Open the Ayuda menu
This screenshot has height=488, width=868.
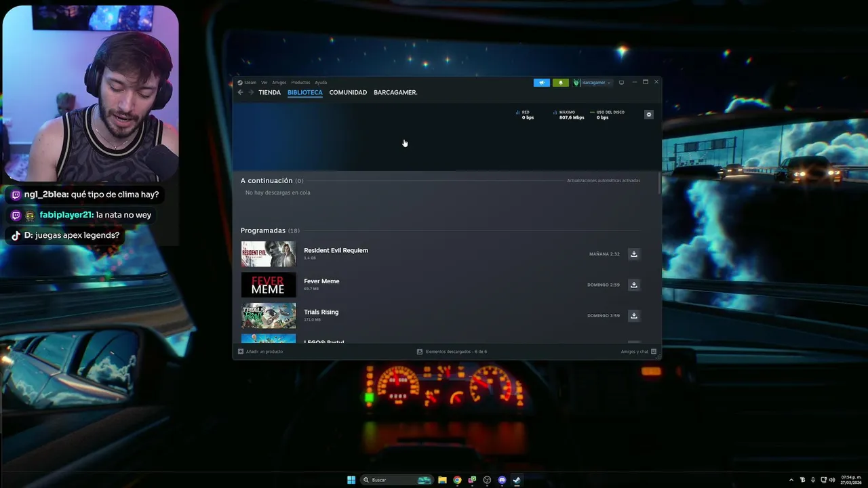[x=321, y=83]
